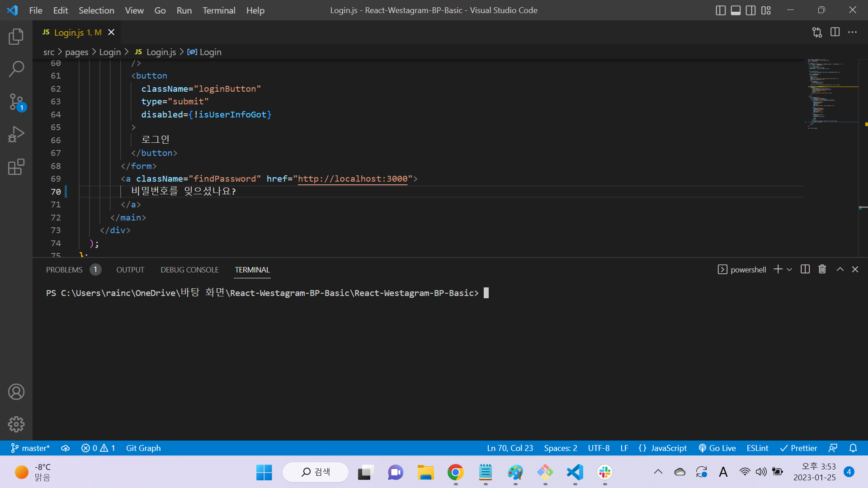Screen dimensions: 868x488
Task: Click the master branch indicator
Action: 30,448
